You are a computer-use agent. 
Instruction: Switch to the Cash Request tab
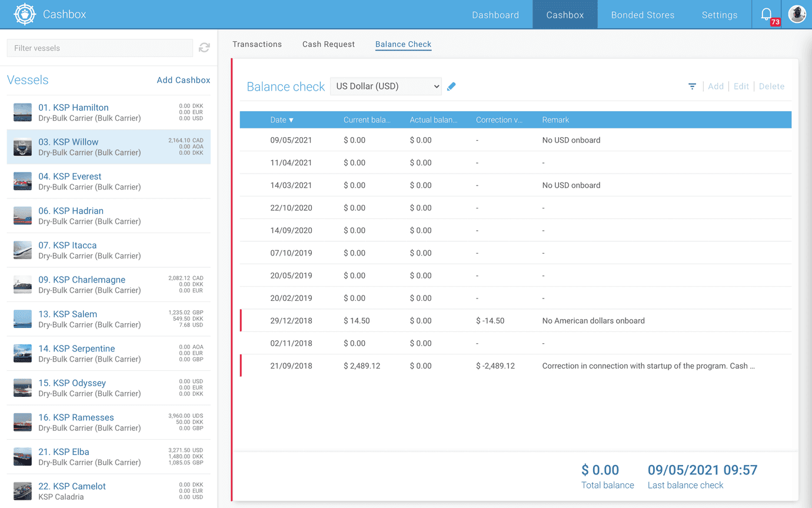[x=328, y=44]
